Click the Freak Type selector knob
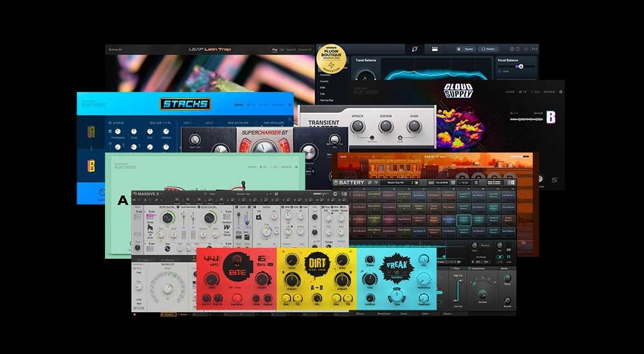The image size is (644, 354). [397, 295]
